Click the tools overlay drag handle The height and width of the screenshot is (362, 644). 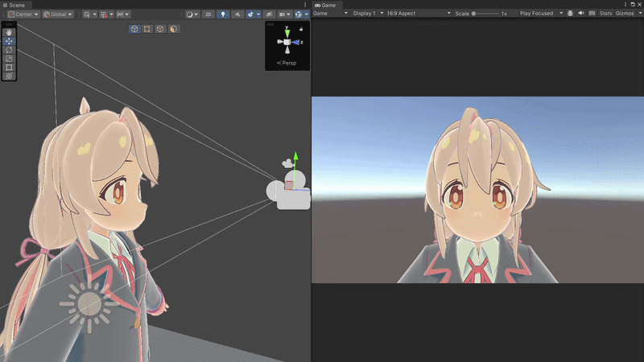tap(9, 25)
